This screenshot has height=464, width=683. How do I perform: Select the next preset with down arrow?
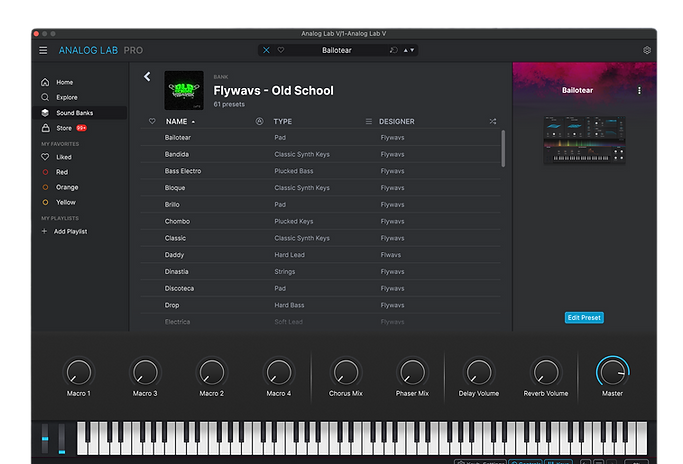tap(412, 50)
